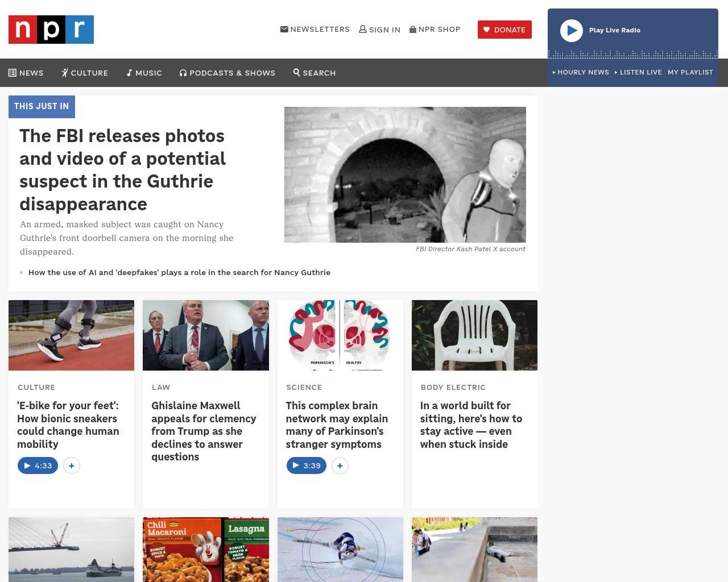Open My Playlist
This screenshot has height=582, width=728.
pos(690,72)
